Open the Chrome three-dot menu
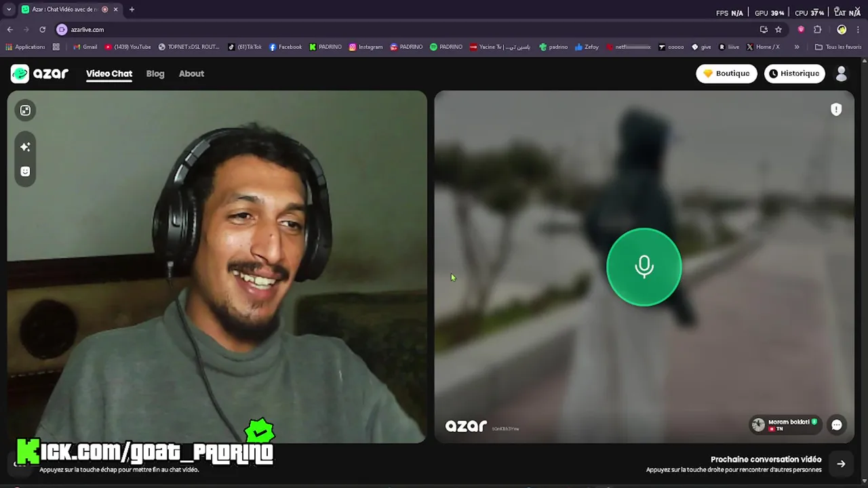The width and height of the screenshot is (868, 488). [859, 30]
